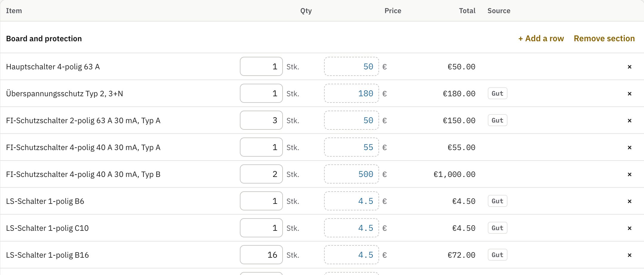Click total €72.00
Image resolution: width=644 pixels, height=275 pixels.
coord(461,255)
